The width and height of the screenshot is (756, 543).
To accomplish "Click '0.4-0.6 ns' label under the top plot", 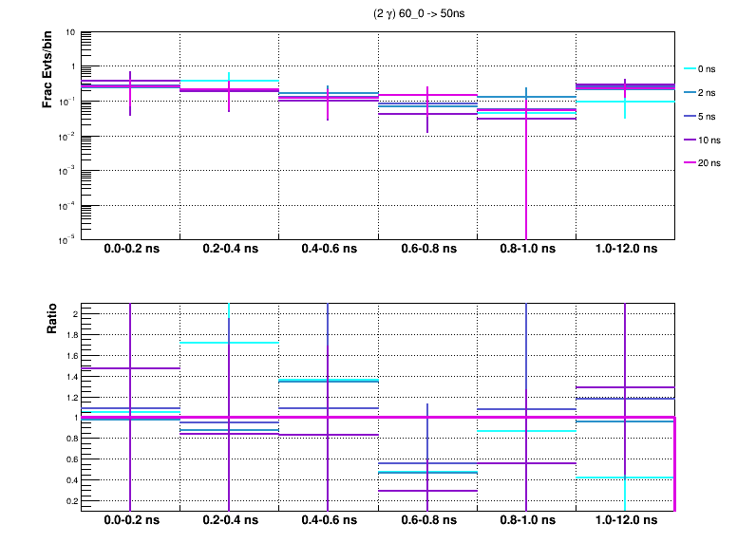I will (x=328, y=250).
